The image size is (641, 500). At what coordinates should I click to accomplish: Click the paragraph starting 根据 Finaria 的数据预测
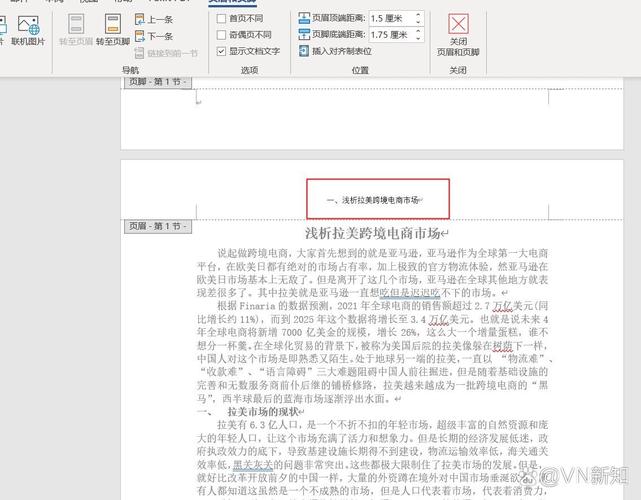[373, 352]
